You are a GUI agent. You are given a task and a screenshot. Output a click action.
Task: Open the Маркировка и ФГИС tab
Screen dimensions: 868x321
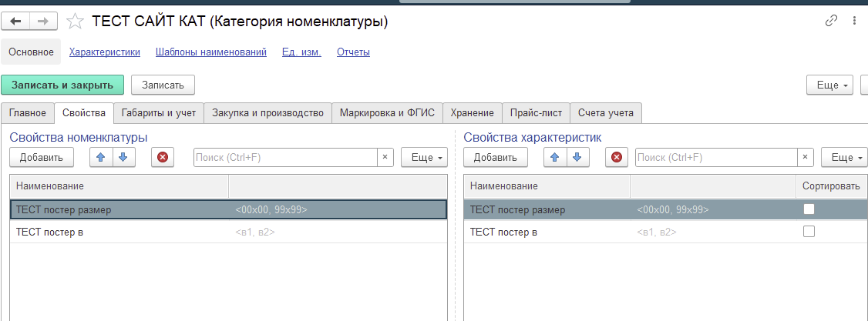387,113
